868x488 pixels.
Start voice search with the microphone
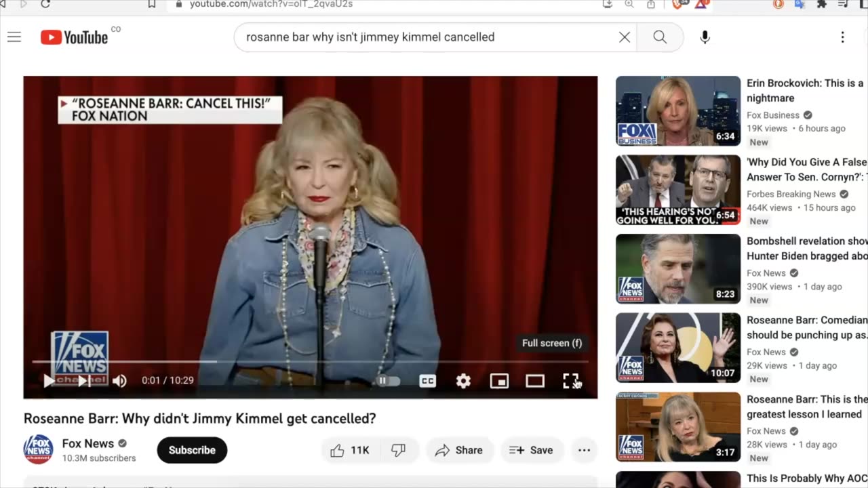pos(705,37)
